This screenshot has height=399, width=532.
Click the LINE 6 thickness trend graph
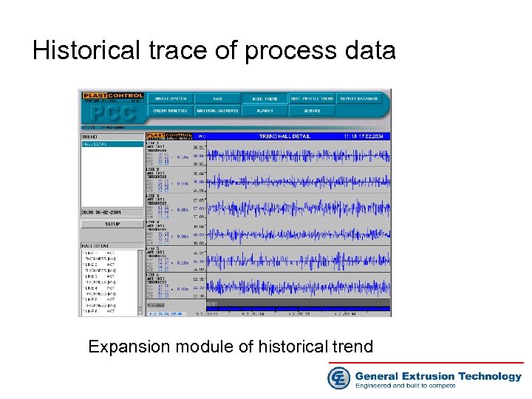299,287
